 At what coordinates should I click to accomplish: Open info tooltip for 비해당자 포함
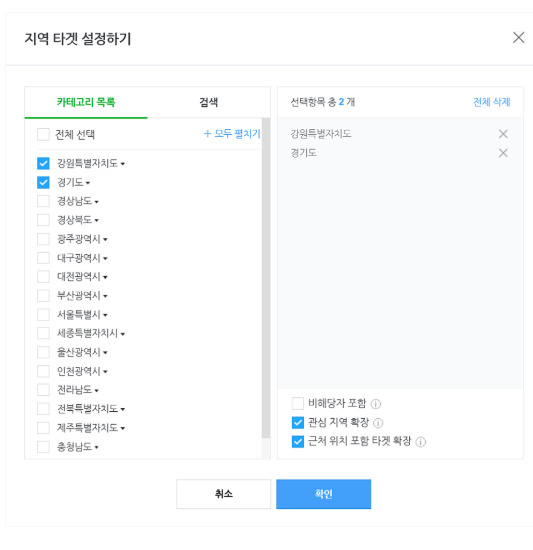pos(376,404)
